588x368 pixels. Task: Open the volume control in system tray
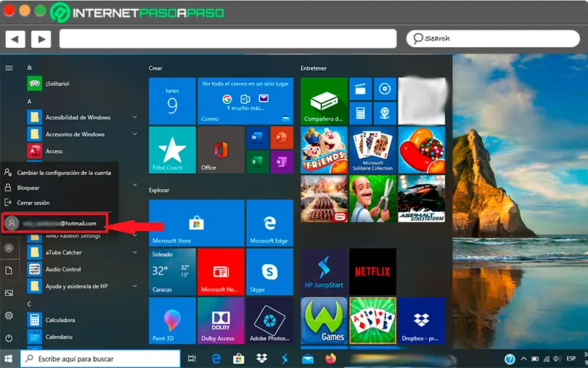[x=557, y=359]
